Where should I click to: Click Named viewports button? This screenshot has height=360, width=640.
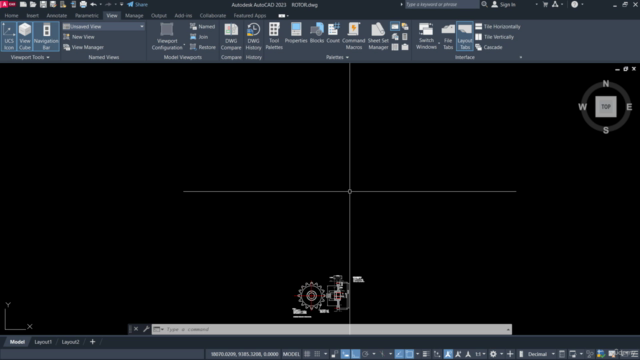(202, 27)
